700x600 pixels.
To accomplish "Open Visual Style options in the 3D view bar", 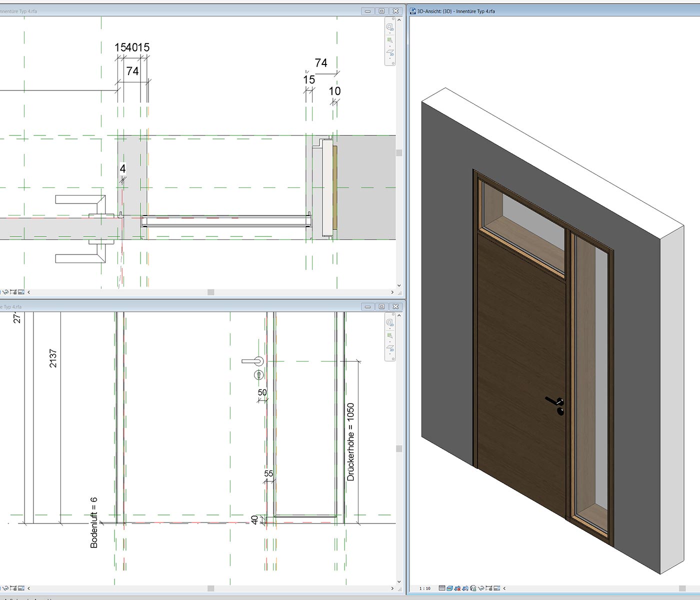I will [449, 588].
